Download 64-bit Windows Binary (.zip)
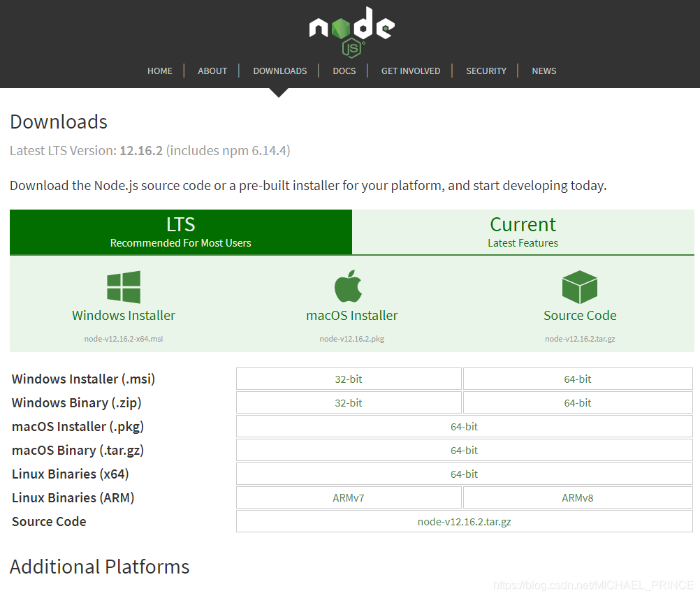This screenshot has width=700, height=598. tap(578, 402)
